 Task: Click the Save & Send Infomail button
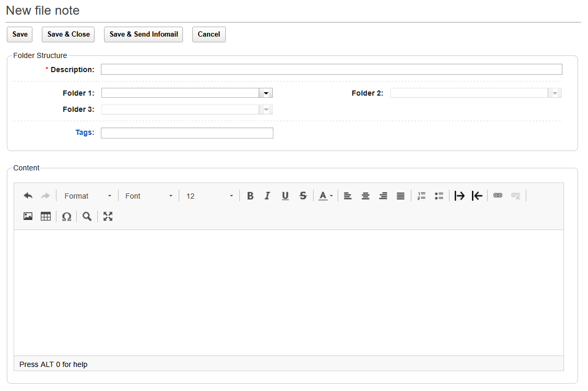[x=143, y=34]
